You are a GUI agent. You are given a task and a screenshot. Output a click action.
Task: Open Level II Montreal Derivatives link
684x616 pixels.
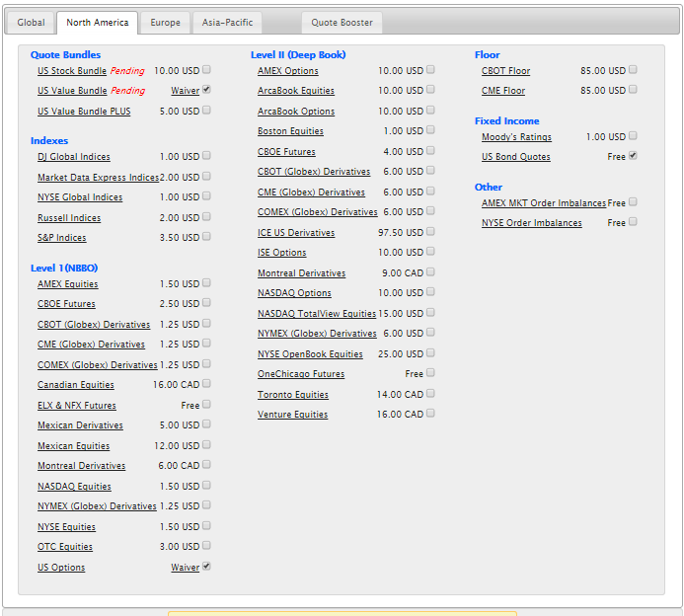(x=301, y=273)
